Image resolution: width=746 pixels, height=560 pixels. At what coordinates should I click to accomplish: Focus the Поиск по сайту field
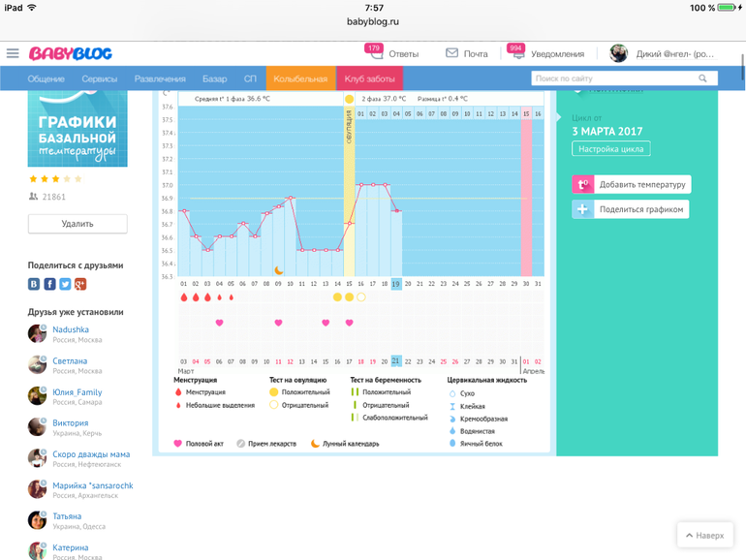pyautogui.click(x=613, y=78)
